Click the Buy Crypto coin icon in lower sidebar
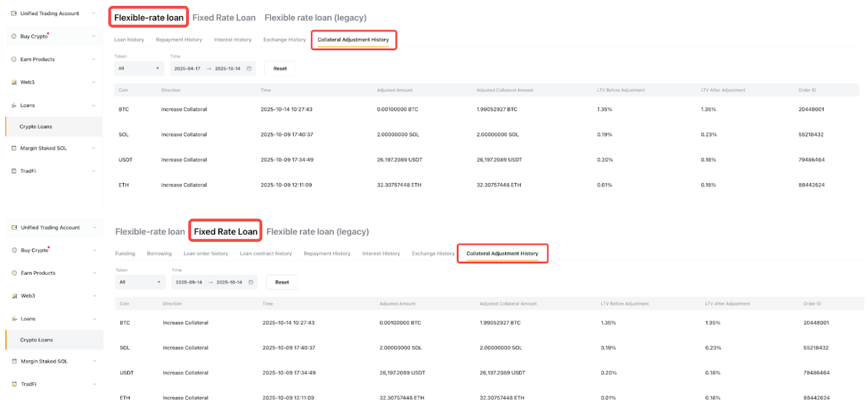Image resolution: width=868 pixels, height=405 pixels. click(14, 250)
